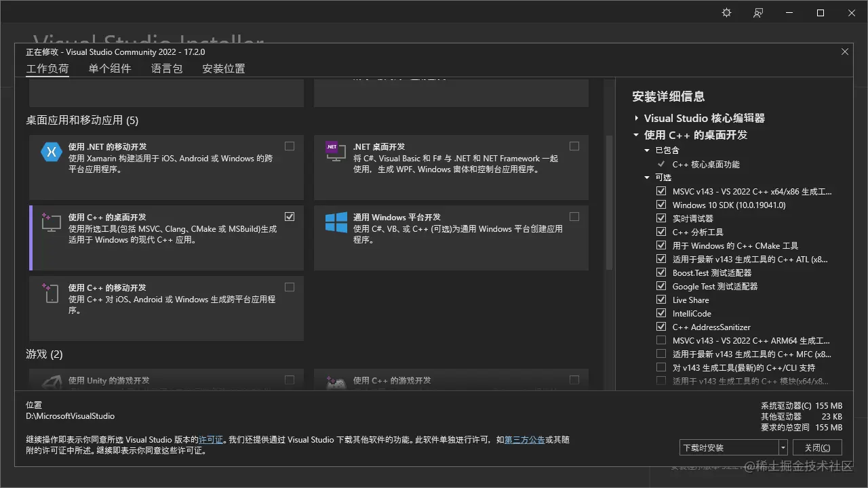This screenshot has height=488, width=868.
Task: Click the .NET desktop development workload icon
Action: click(336, 151)
